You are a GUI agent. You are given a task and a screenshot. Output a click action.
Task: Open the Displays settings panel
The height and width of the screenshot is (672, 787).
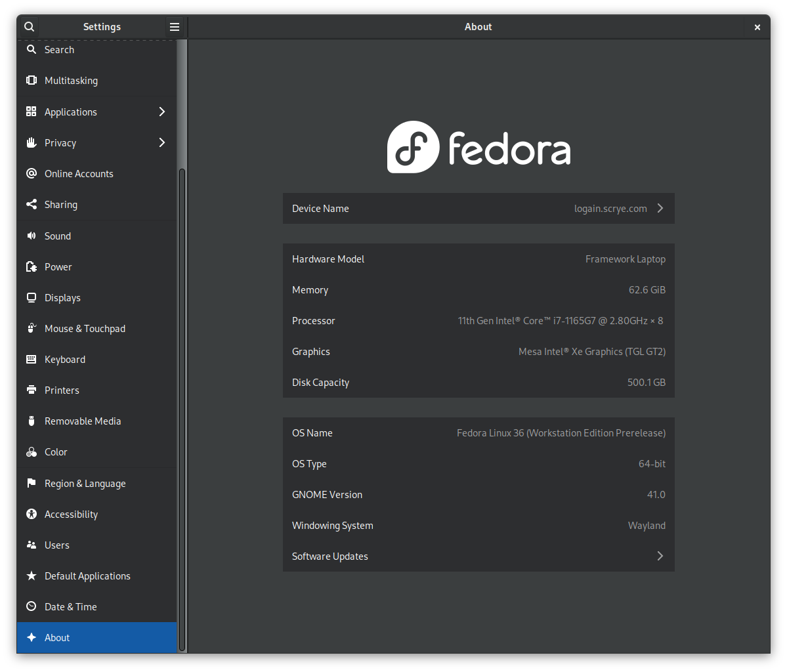click(x=97, y=297)
